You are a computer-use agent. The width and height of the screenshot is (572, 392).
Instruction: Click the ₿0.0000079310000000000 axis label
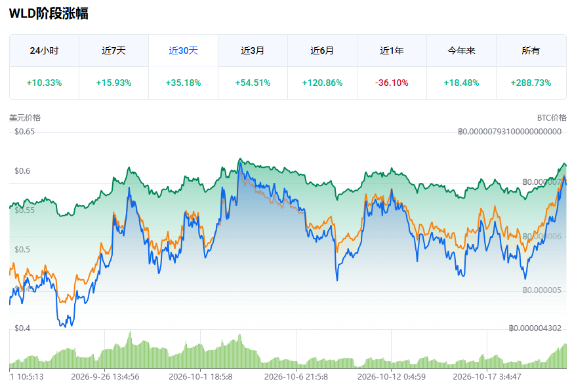click(x=510, y=132)
